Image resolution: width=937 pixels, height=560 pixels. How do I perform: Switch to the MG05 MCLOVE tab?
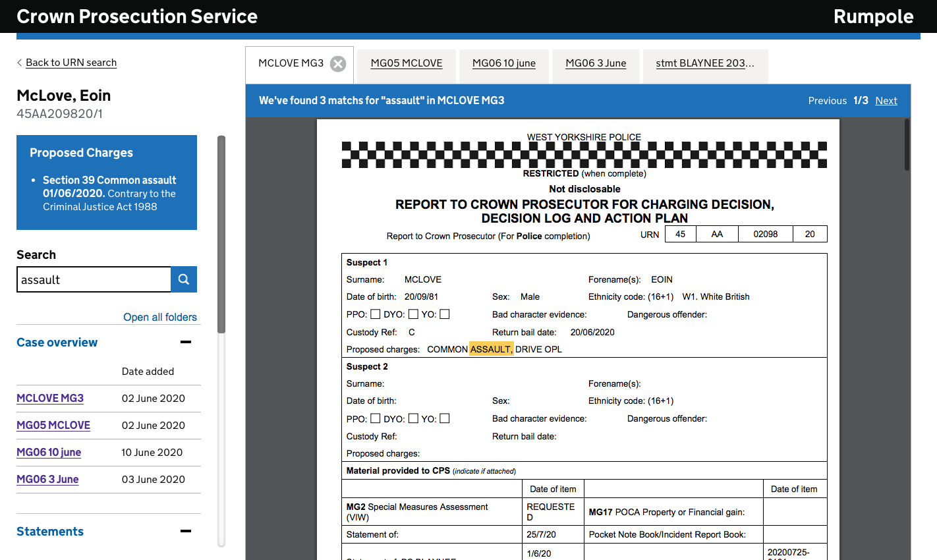[407, 63]
